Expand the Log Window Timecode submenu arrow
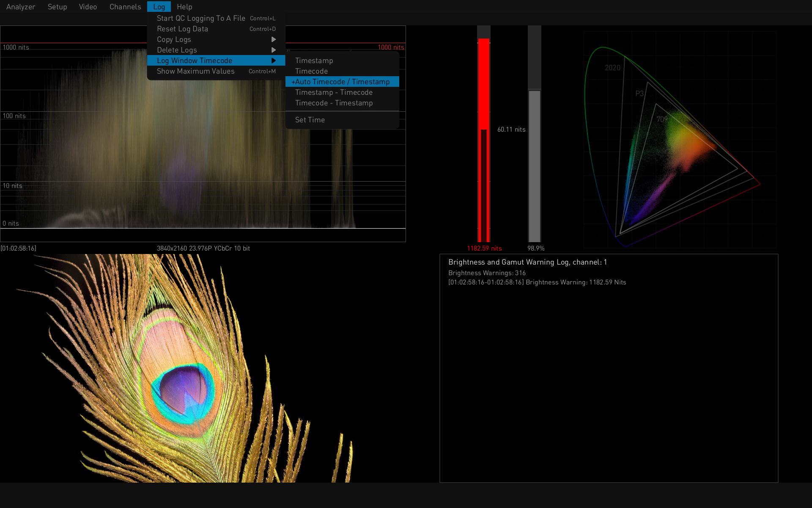Screen dimensions: 812x508 (x=274, y=61)
